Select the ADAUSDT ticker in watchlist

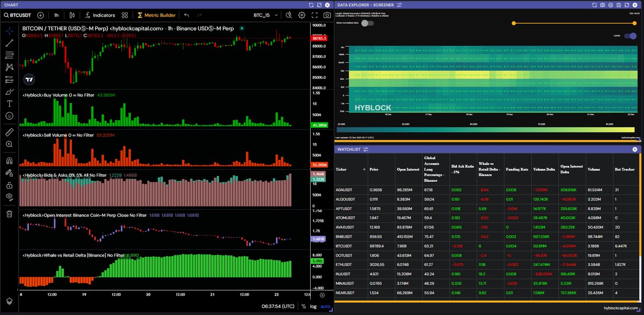point(345,189)
